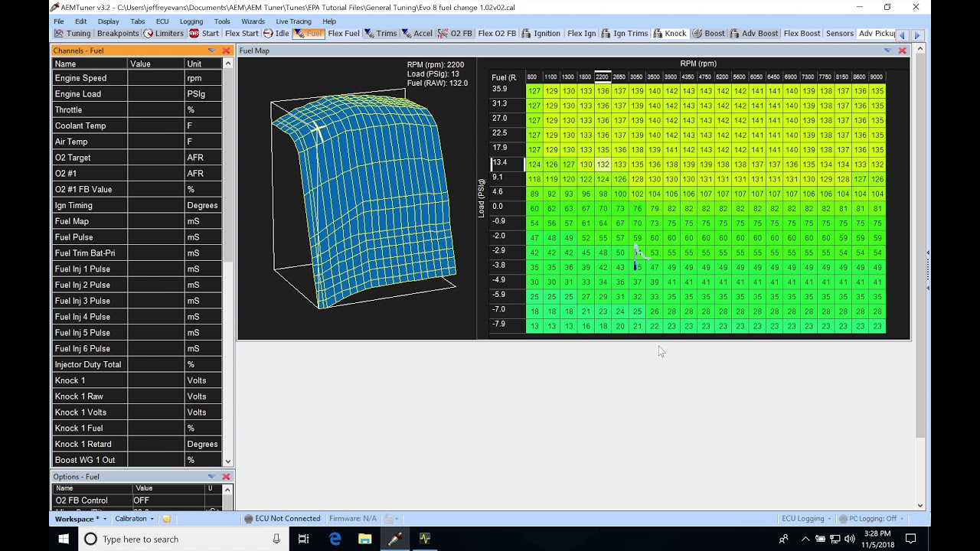
Task: Click the PC Logging: Off dropdown
Action: (x=871, y=519)
